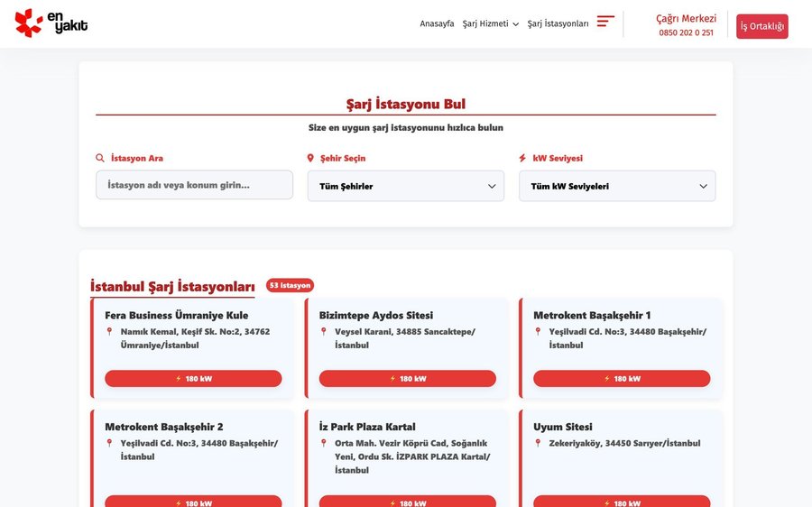Select the Fera Business Ümraniye Kule title

pos(177,316)
